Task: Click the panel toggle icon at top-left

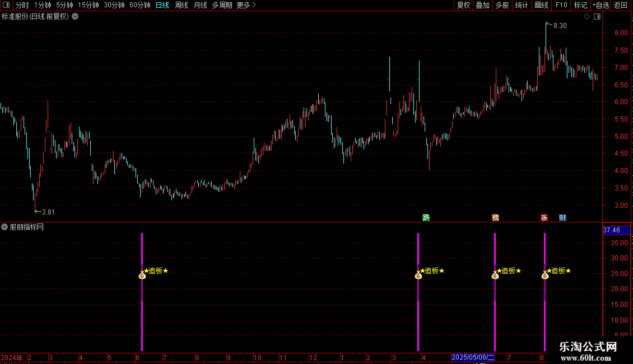Action: 6,5
